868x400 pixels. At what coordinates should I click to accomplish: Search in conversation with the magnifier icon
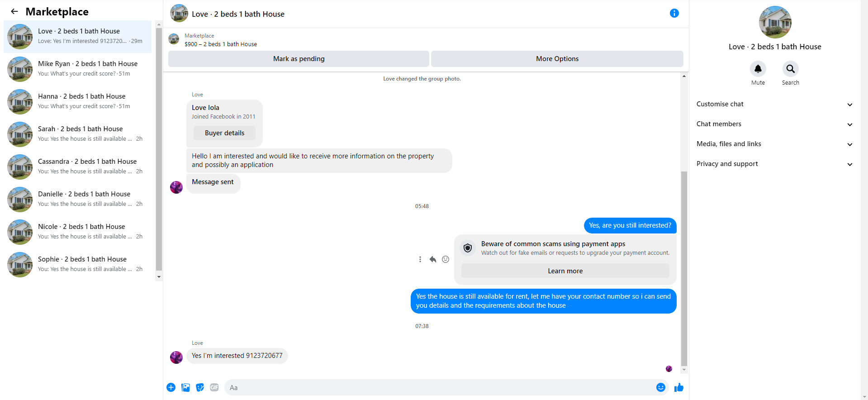pos(790,69)
